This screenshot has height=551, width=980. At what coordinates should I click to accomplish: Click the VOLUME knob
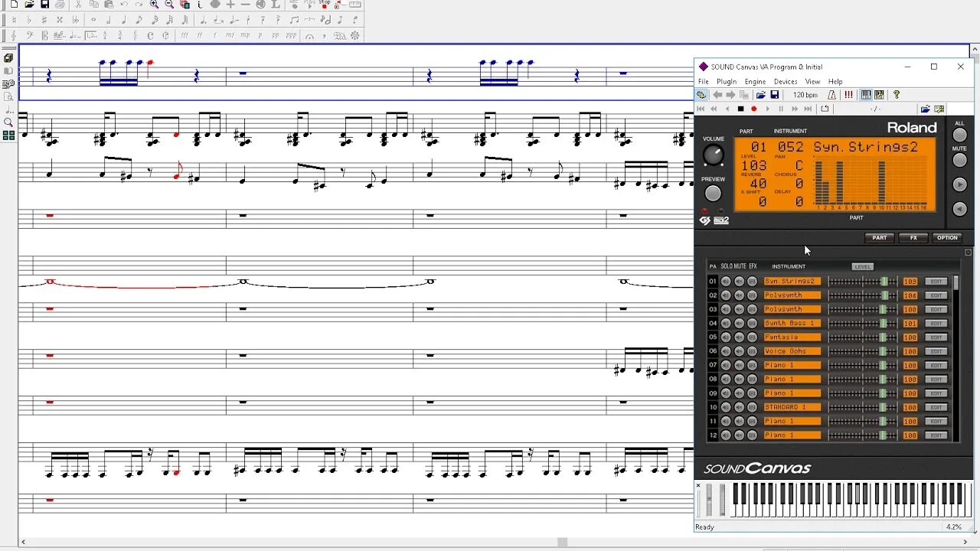tap(713, 155)
